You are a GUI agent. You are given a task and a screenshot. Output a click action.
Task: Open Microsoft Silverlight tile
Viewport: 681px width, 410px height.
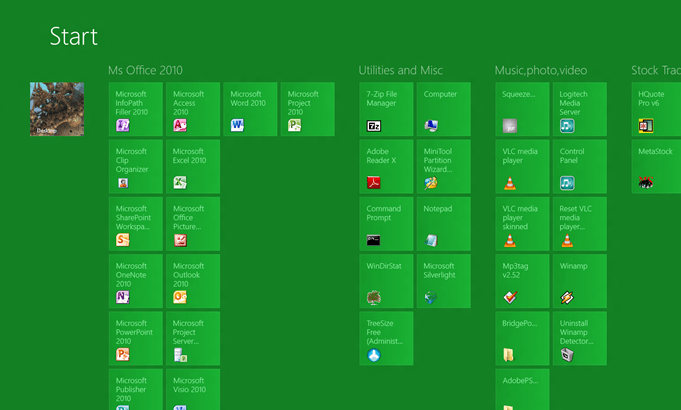[x=443, y=281]
